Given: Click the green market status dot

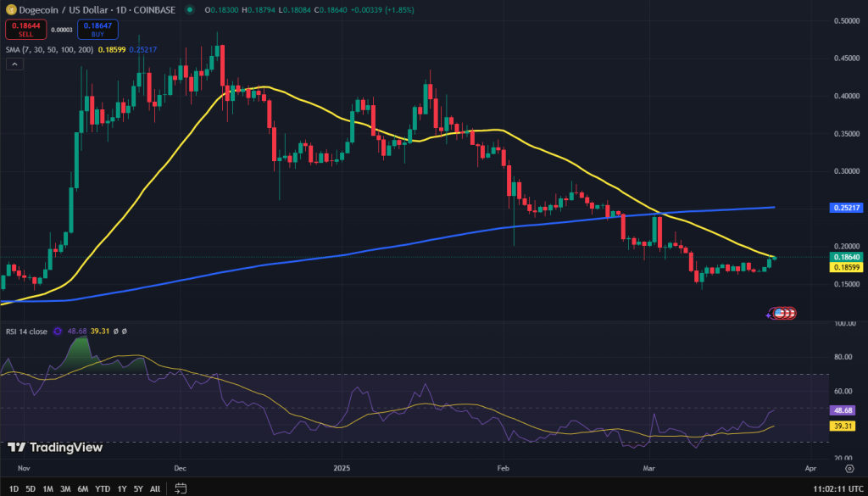Looking at the screenshot, I should click(190, 10).
